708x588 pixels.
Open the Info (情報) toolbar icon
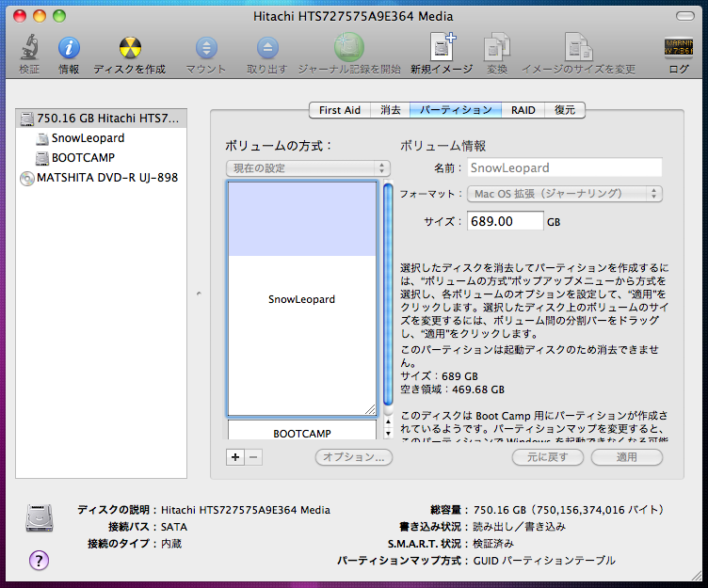(x=69, y=48)
